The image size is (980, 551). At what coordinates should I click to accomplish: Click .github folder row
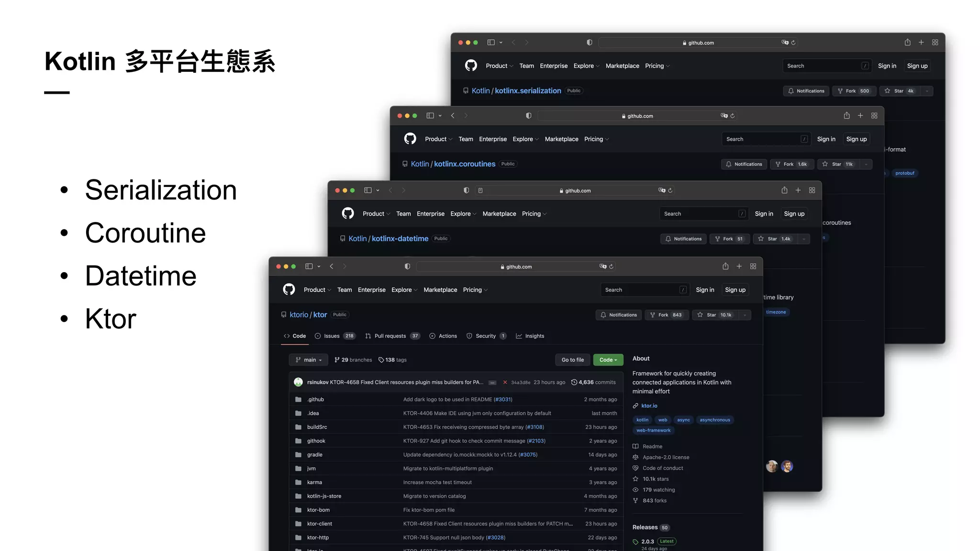pos(456,399)
